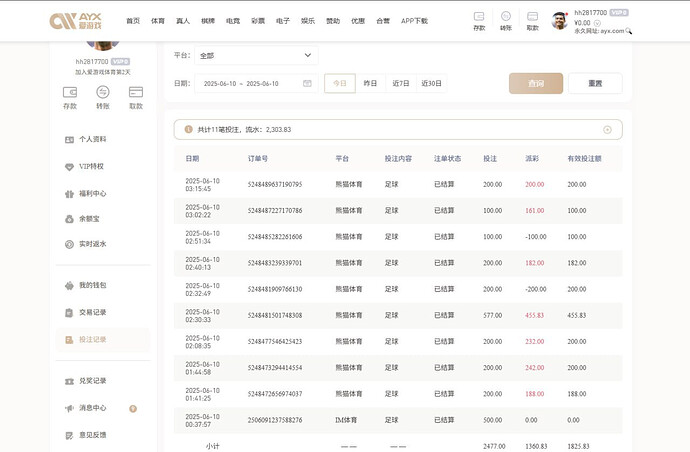Screen dimensions: 690x452
Task: Open 交易记录 in the sidebar
Action: point(92,312)
